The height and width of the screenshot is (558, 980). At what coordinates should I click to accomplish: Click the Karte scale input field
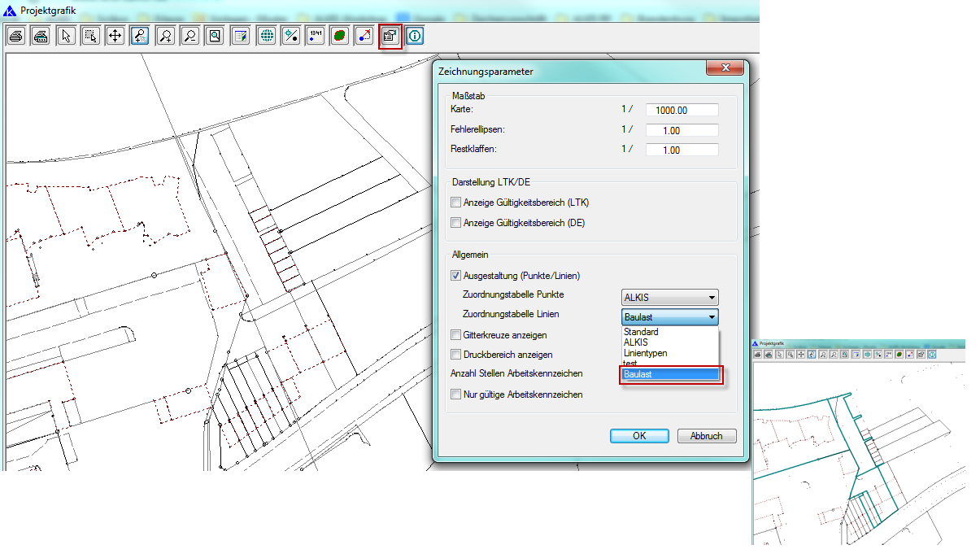click(x=682, y=111)
